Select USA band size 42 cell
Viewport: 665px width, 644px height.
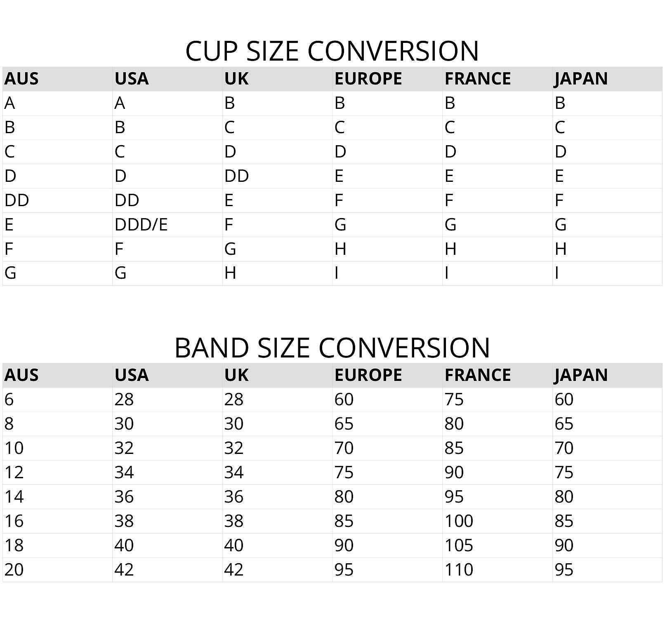click(124, 570)
